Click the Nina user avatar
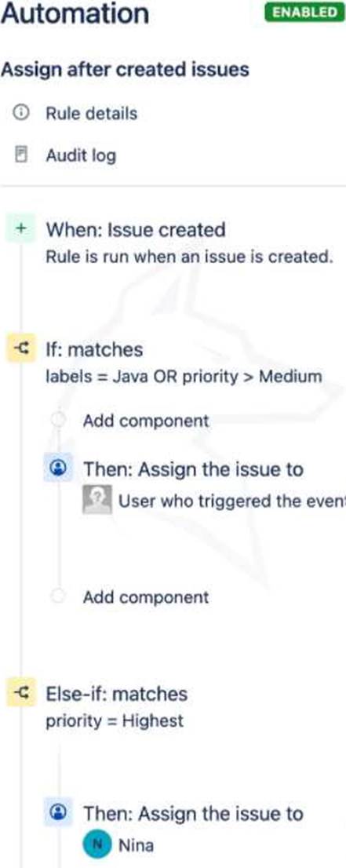Viewport: 346px width, 868px height. [x=97, y=845]
